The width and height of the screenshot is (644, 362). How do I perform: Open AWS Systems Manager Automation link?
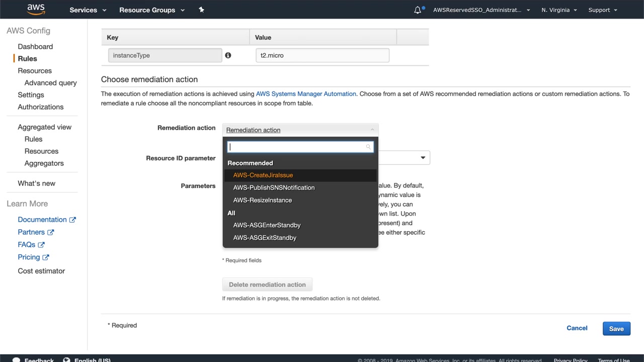coord(306,94)
